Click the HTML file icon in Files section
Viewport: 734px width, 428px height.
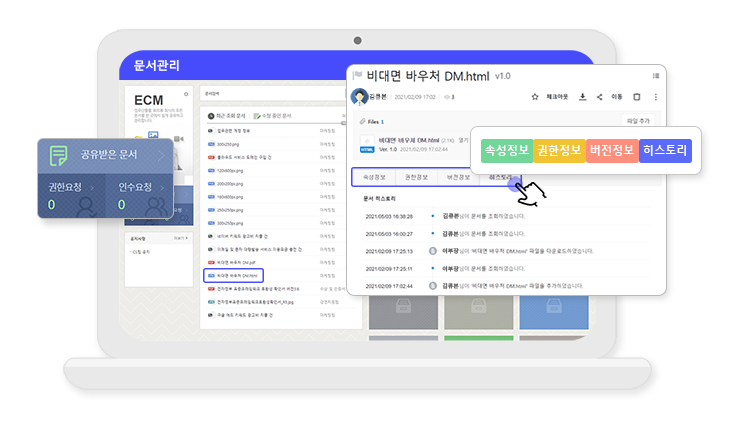pyautogui.click(x=365, y=145)
